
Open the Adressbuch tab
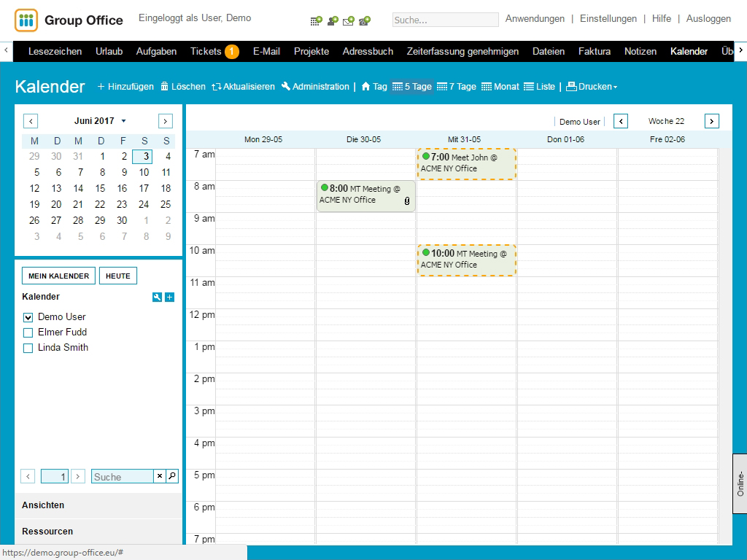[368, 51]
